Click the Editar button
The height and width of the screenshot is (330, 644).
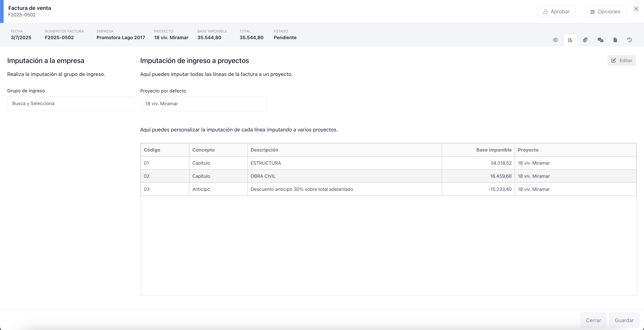pos(622,61)
